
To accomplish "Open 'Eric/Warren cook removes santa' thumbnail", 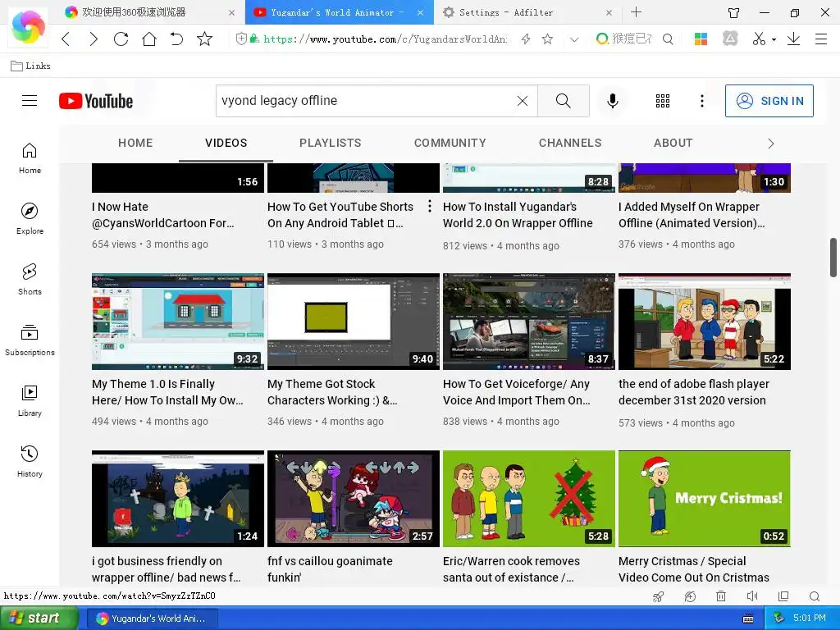I will (529, 499).
